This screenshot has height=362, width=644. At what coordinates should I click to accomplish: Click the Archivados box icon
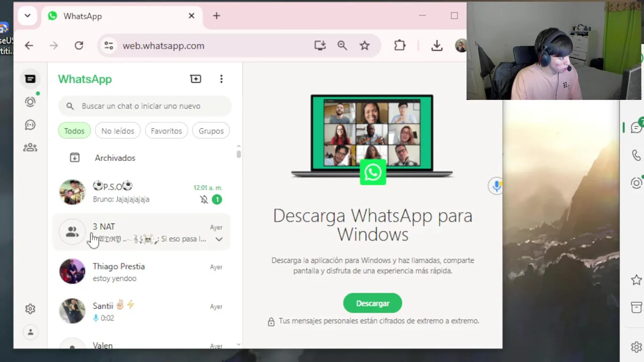pyautogui.click(x=74, y=158)
